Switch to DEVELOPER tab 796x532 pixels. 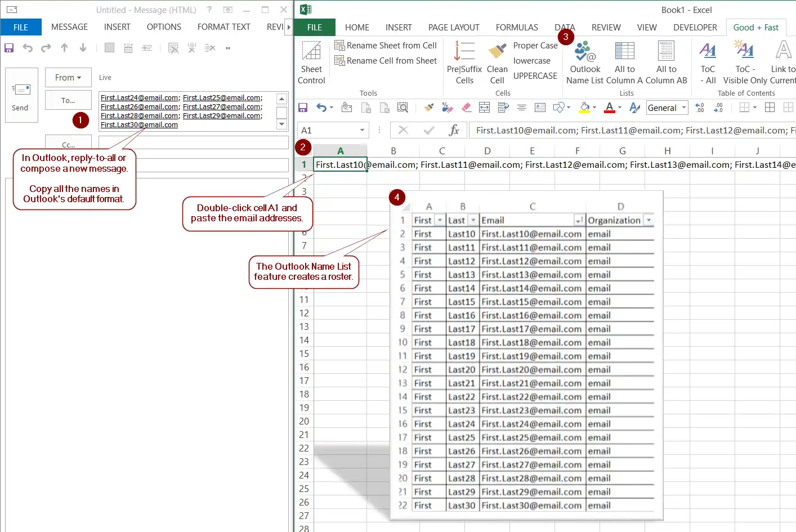(x=695, y=27)
